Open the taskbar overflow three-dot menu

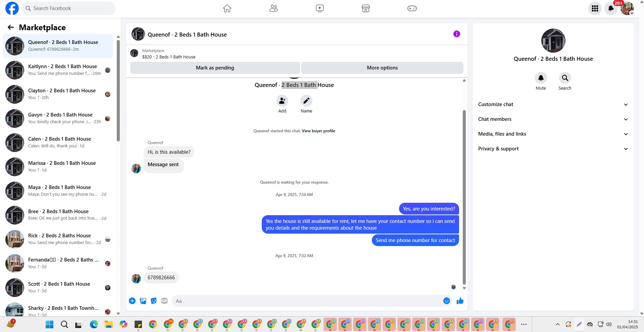tap(524, 324)
